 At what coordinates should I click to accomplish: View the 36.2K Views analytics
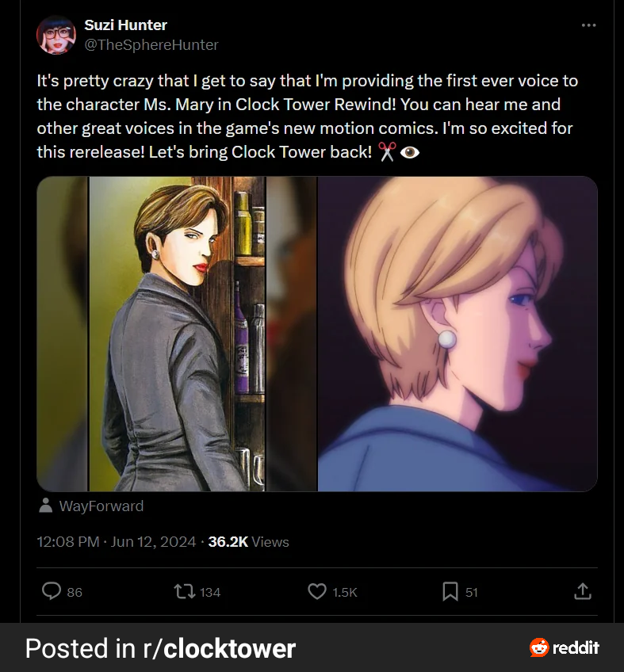tap(248, 542)
